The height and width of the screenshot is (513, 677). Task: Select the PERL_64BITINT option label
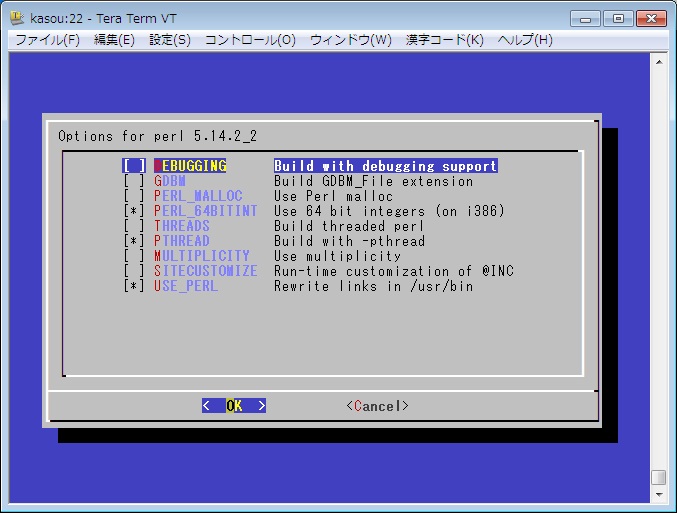tap(206, 211)
